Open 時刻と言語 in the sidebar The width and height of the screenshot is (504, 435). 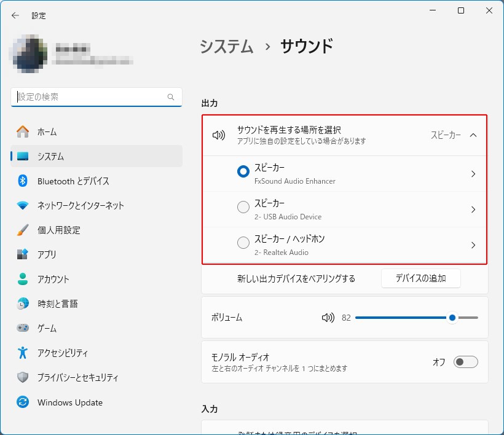pyautogui.click(x=57, y=304)
